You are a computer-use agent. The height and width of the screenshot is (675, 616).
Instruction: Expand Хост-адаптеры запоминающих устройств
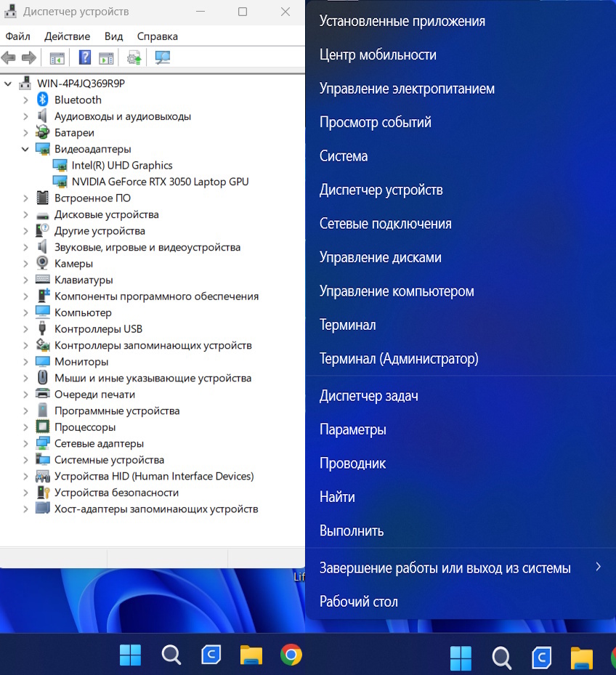tap(25, 509)
